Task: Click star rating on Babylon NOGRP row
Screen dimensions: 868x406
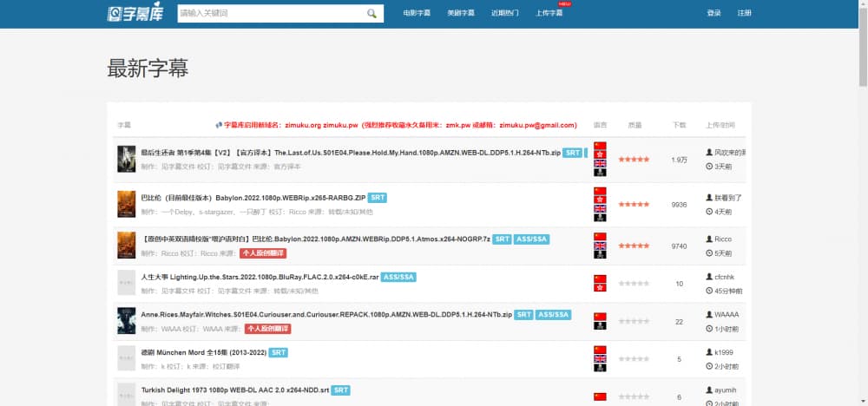Action: 634,246
